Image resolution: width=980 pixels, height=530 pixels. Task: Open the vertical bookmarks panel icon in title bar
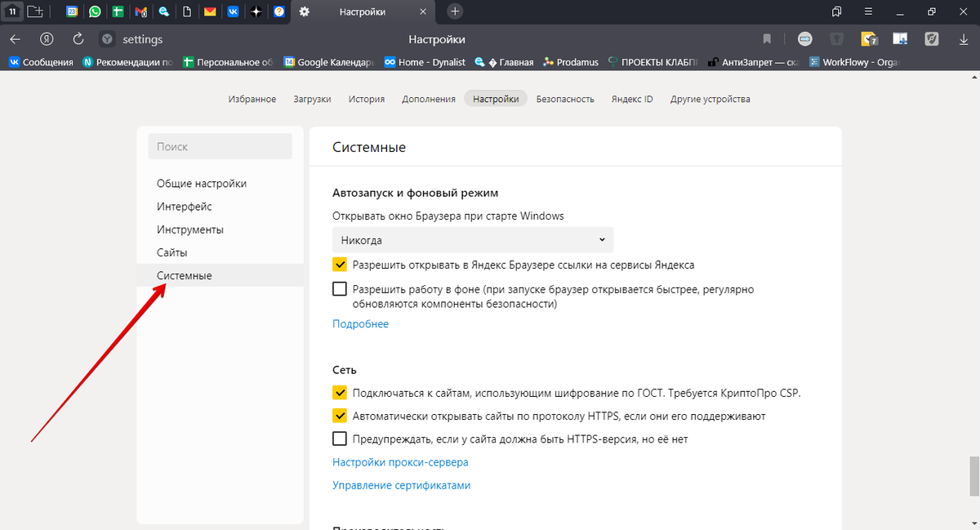click(x=836, y=11)
